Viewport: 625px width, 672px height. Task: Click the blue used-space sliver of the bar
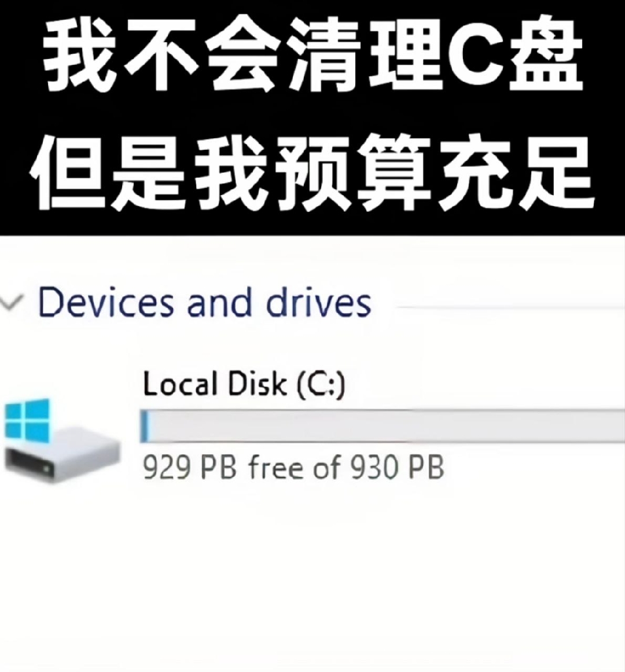pos(145,426)
